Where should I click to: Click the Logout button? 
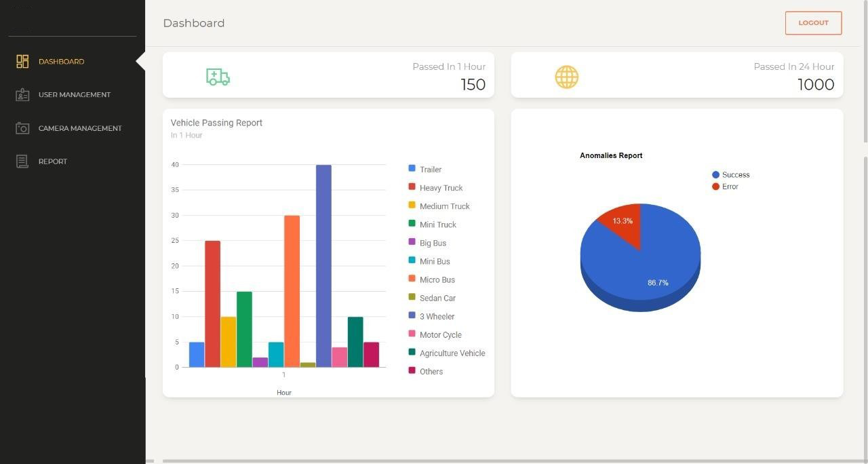point(813,23)
